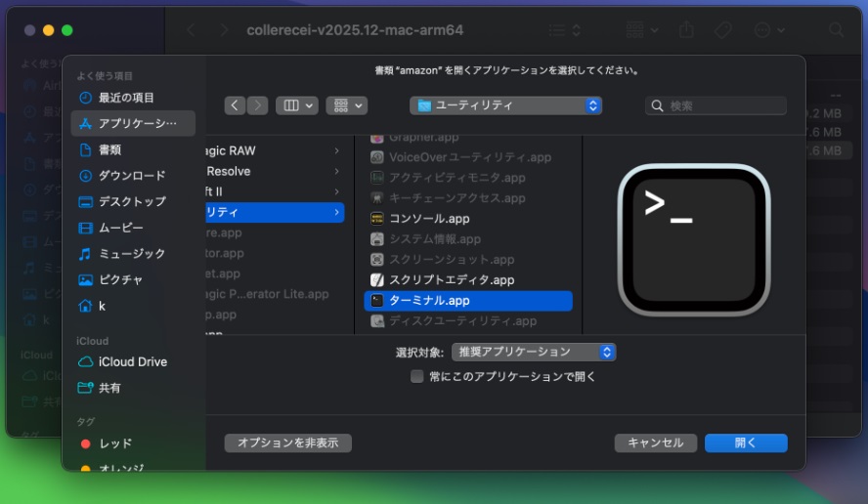Screen dimensions: 868x504
Task: Click the back navigation arrow button
Action: pos(235,105)
